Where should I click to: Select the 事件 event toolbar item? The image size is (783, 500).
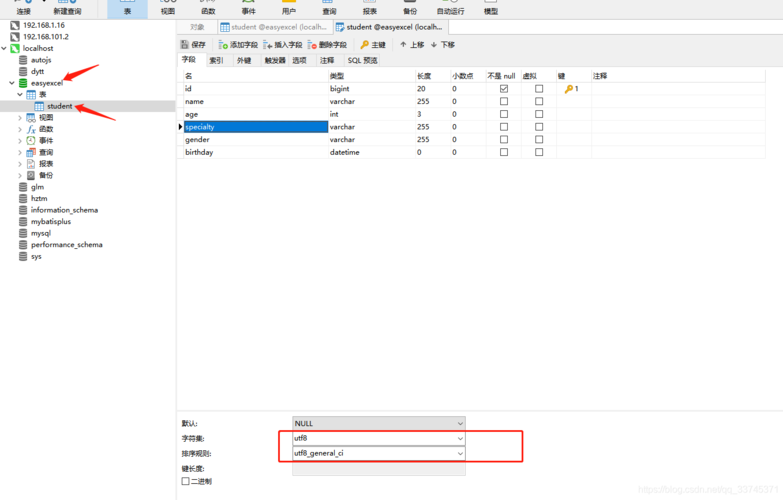(x=248, y=7)
